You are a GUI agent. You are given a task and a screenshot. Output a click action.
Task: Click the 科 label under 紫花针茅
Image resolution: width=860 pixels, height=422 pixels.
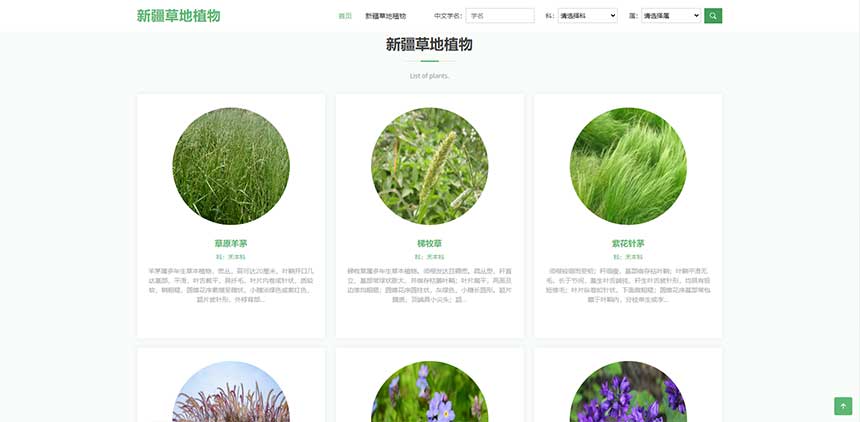(x=628, y=257)
